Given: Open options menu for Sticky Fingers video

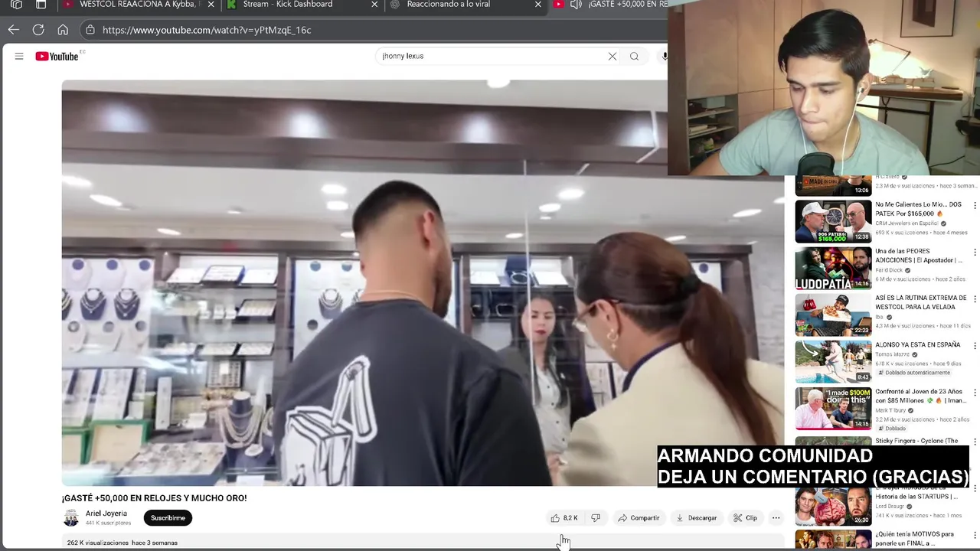Looking at the screenshot, I should point(974,442).
